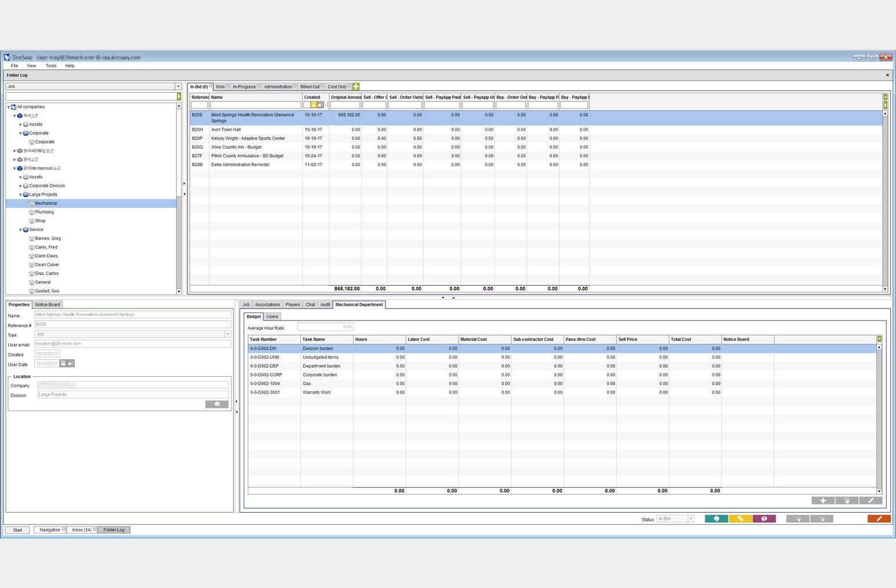The width and height of the screenshot is (896, 588).
Task: Click the job table column chooser icon
Action: click(x=885, y=97)
